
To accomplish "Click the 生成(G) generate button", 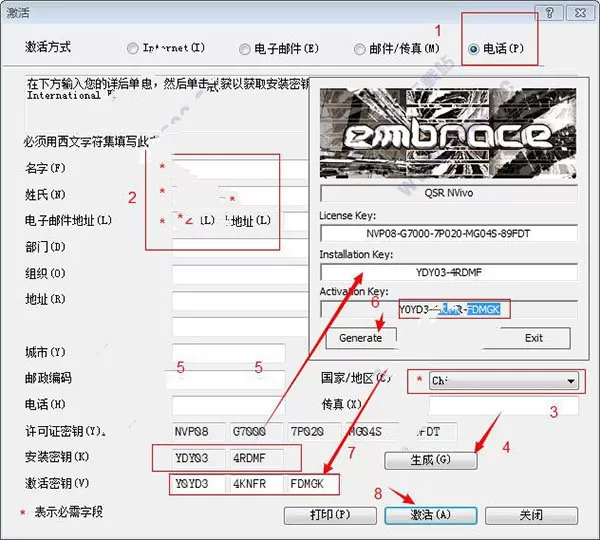I will tap(430, 460).
